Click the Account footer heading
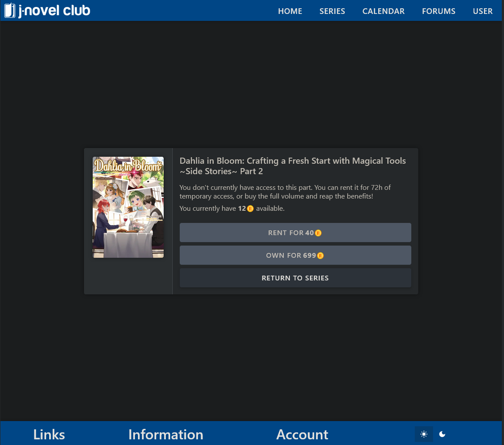Image resolution: width=504 pixels, height=445 pixels. pos(302,435)
